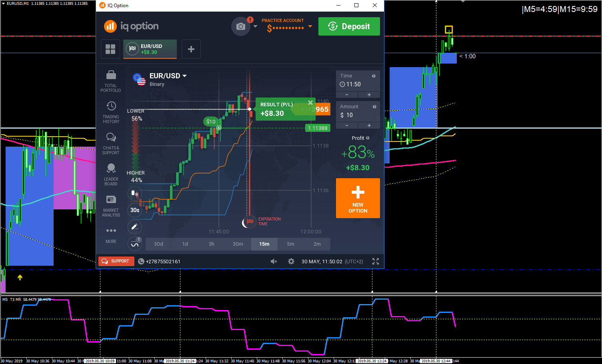The width and height of the screenshot is (602, 364).
Task: Open the 30s candle interval selector
Action: tap(135, 210)
